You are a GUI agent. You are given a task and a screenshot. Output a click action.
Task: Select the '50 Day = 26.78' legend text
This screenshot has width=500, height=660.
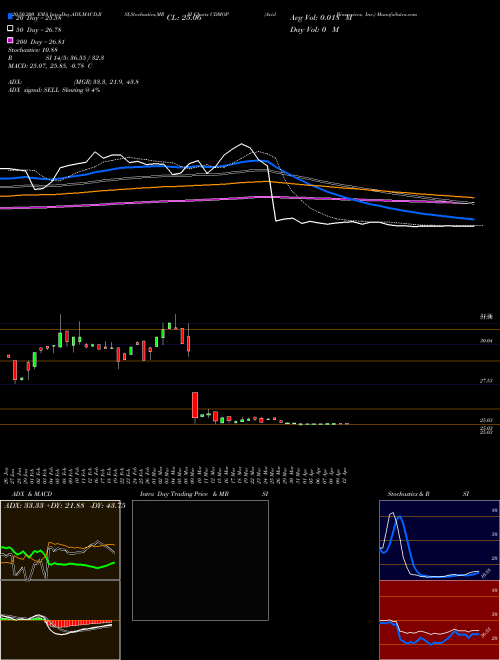point(39,30)
